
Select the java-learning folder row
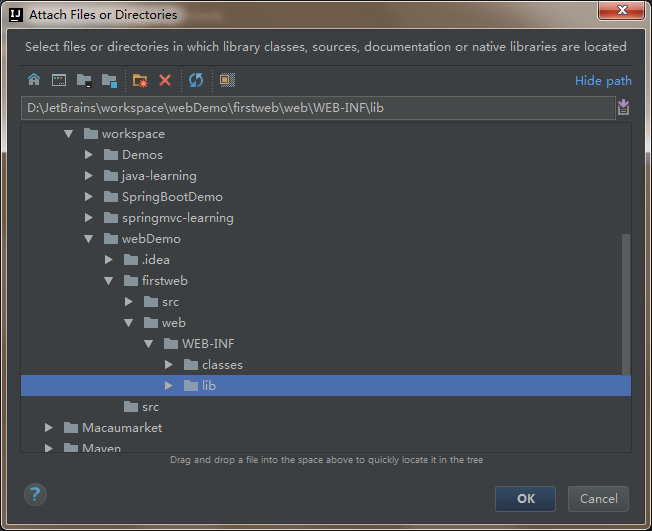click(x=326, y=175)
